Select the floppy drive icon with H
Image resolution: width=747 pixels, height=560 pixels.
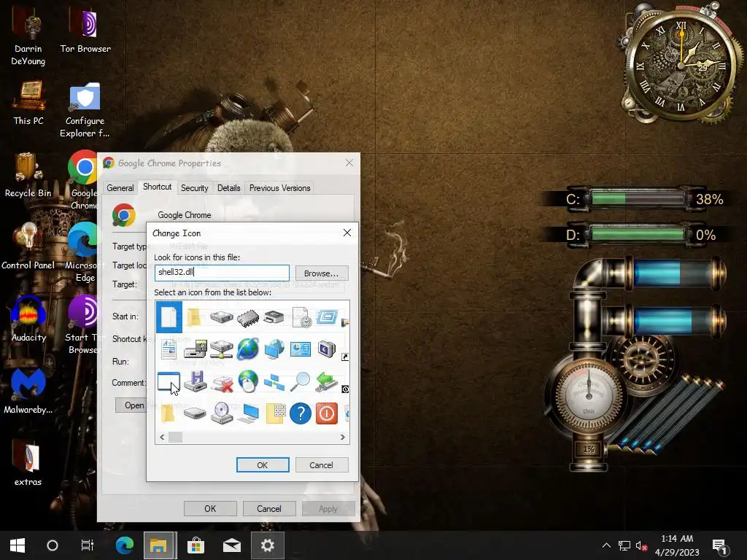tap(196, 381)
